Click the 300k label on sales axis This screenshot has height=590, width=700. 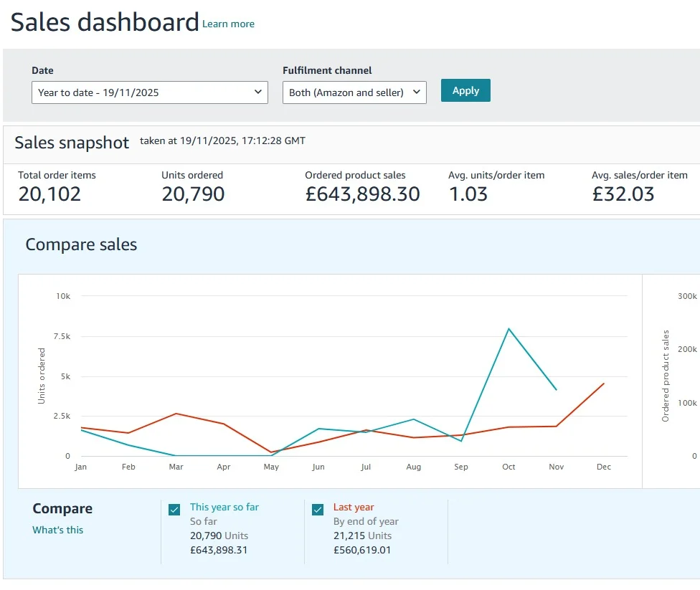point(687,296)
